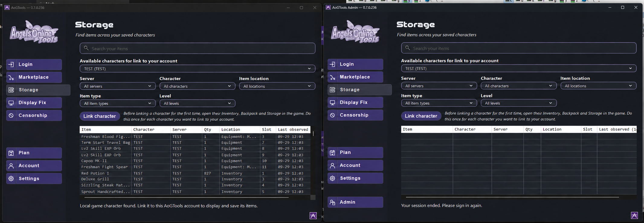The height and width of the screenshot is (223, 644).
Task: Click Link character button in Admin window
Action: click(421, 116)
